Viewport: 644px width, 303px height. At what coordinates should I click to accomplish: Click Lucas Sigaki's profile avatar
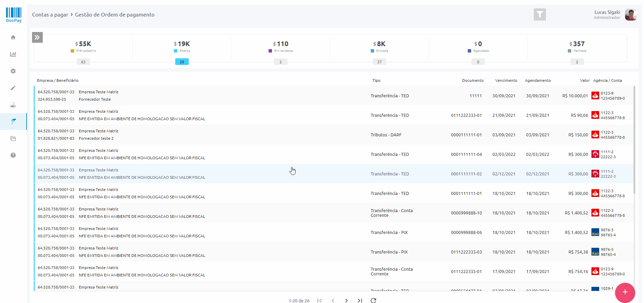coord(630,15)
